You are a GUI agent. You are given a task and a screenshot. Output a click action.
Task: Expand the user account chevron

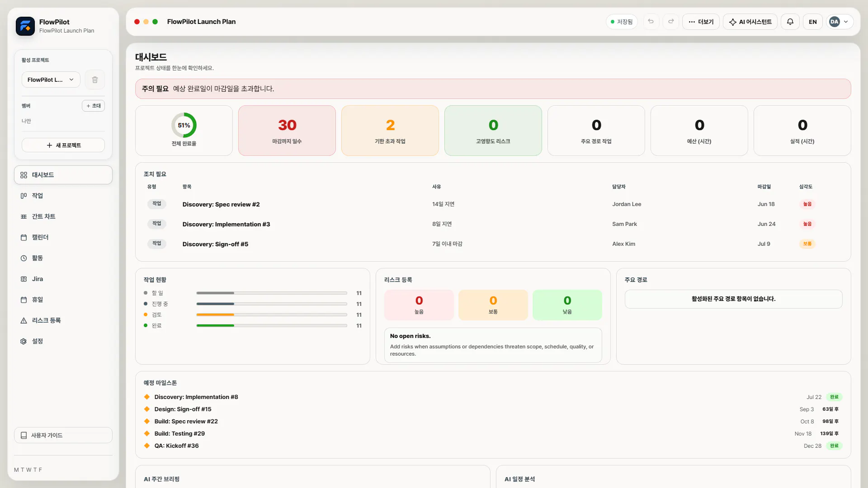click(846, 22)
